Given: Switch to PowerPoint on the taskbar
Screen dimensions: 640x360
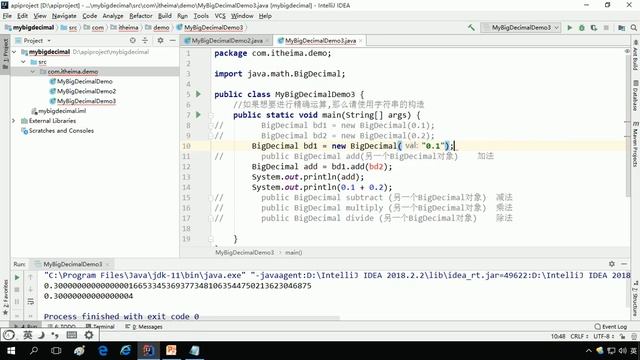Looking at the screenshot, I should [x=171, y=351].
